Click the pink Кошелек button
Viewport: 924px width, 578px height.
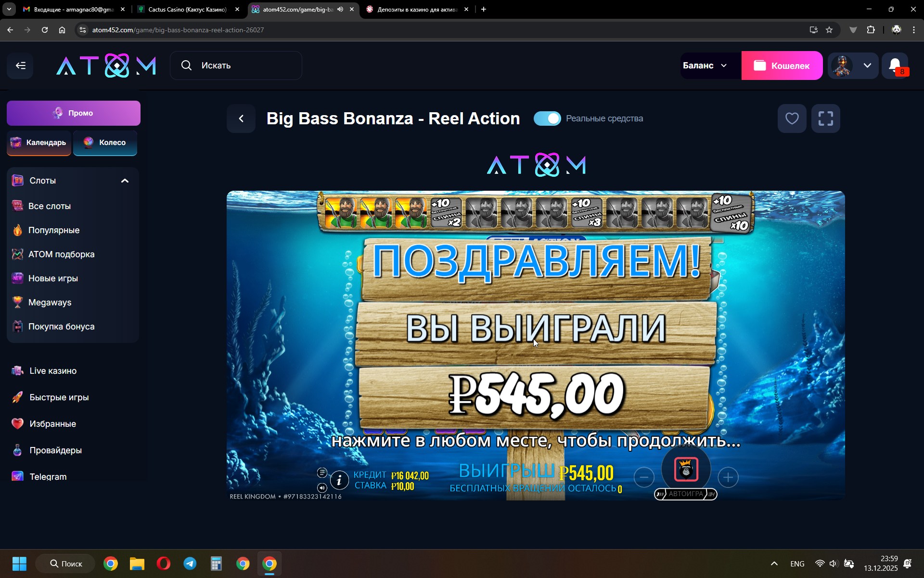[x=782, y=66]
